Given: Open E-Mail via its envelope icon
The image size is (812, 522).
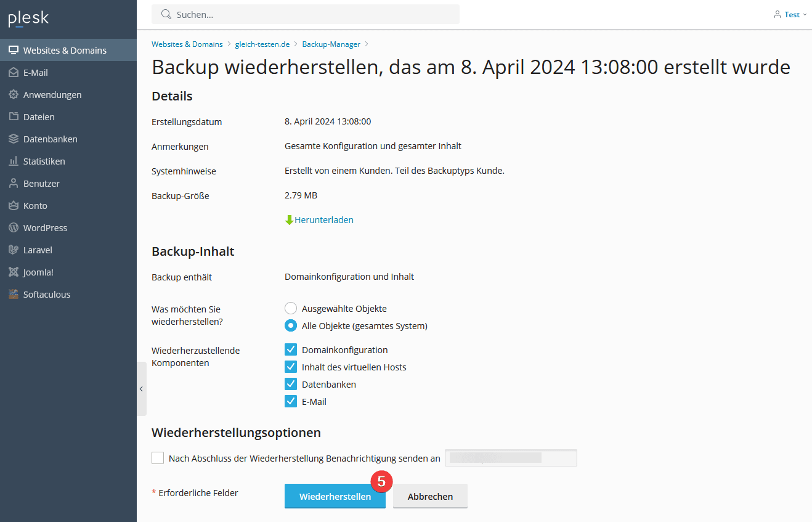Looking at the screenshot, I should (x=14, y=73).
